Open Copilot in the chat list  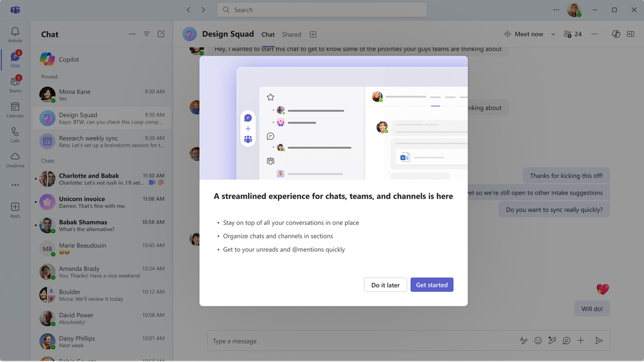click(102, 59)
